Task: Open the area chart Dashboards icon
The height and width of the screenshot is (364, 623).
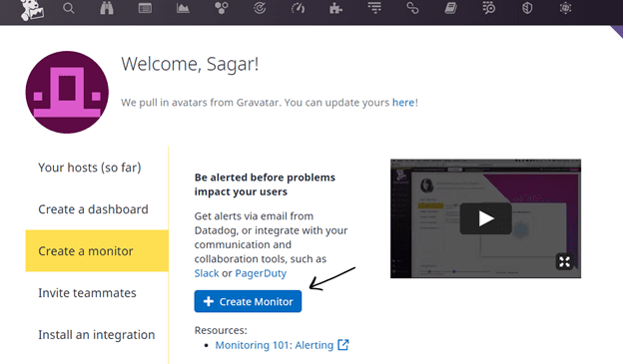Action: click(x=183, y=8)
